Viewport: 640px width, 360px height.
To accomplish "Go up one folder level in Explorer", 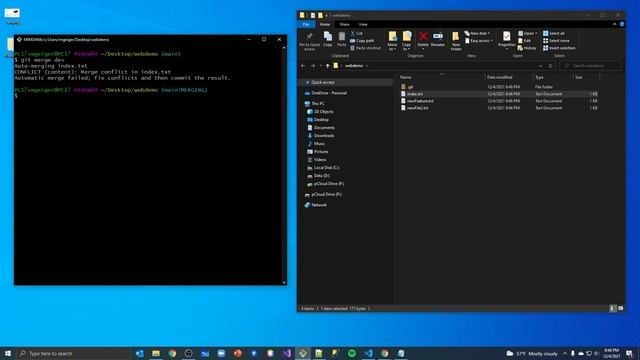I will 327,66.
